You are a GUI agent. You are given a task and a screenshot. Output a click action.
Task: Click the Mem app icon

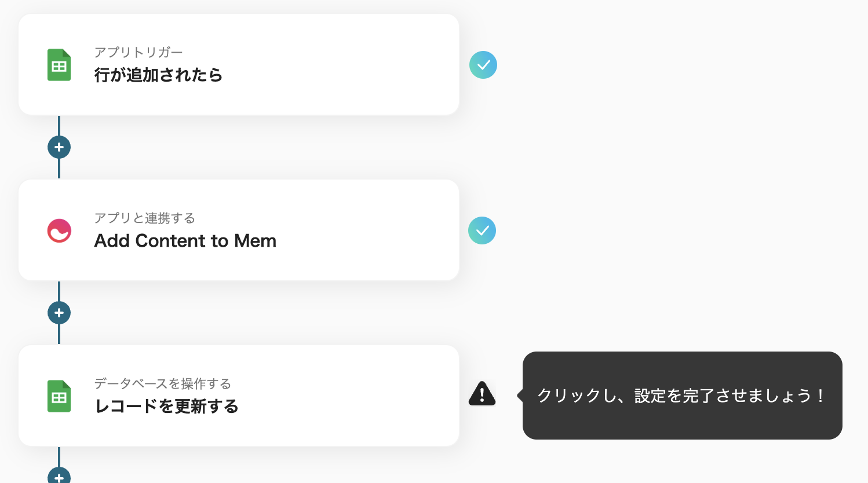click(x=59, y=230)
